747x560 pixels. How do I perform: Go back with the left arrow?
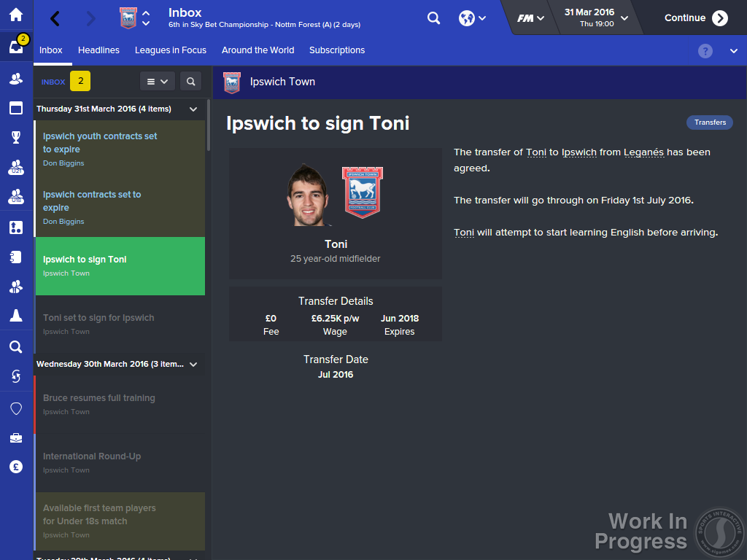pyautogui.click(x=55, y=18)
